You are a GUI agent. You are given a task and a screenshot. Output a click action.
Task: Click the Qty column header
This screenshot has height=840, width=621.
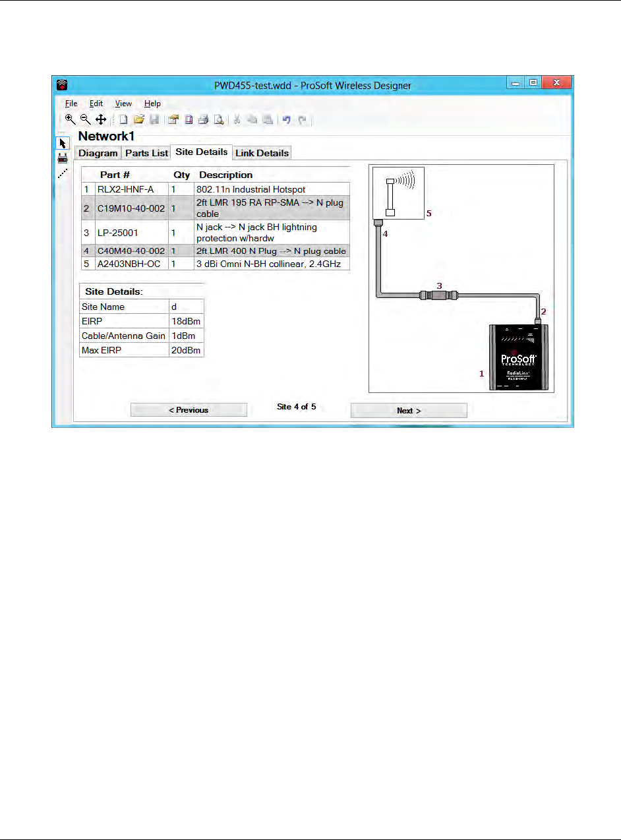point(181,175)
